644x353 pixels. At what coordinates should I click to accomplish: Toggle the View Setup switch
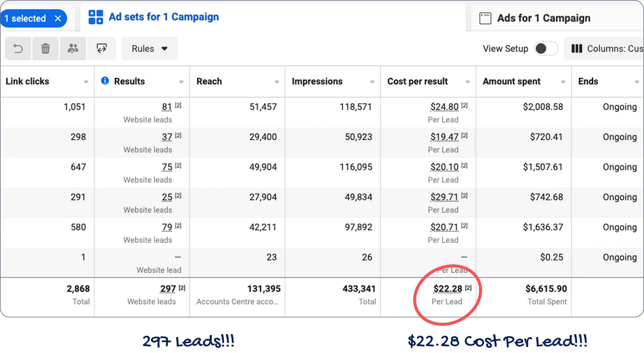[x=546, y=49]
